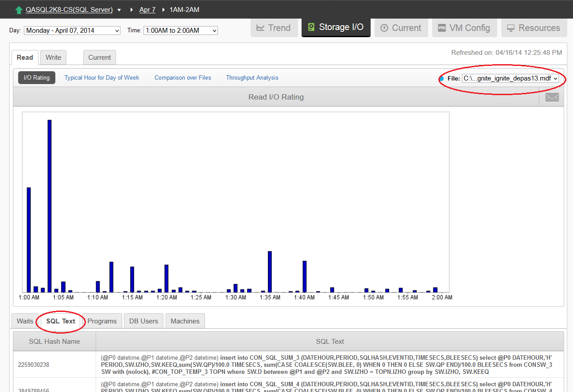Open Throughput Analysis view
Viewport: 573px width, 392px height.
252,77
